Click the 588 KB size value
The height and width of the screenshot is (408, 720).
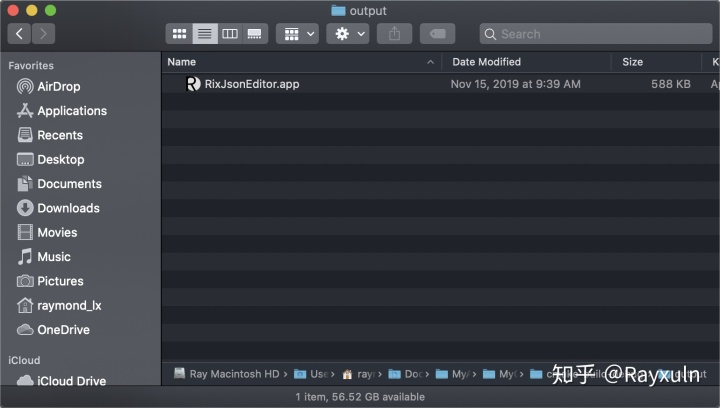(x=670, y=84)
